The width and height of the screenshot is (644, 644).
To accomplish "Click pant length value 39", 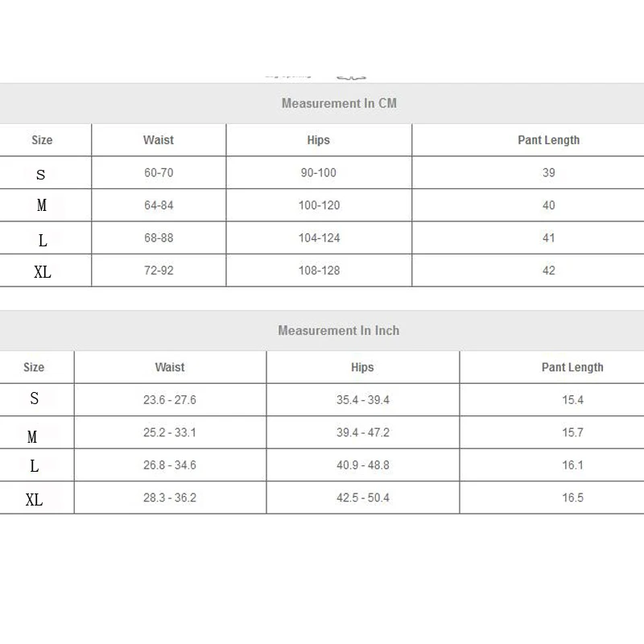I will 548,173.
